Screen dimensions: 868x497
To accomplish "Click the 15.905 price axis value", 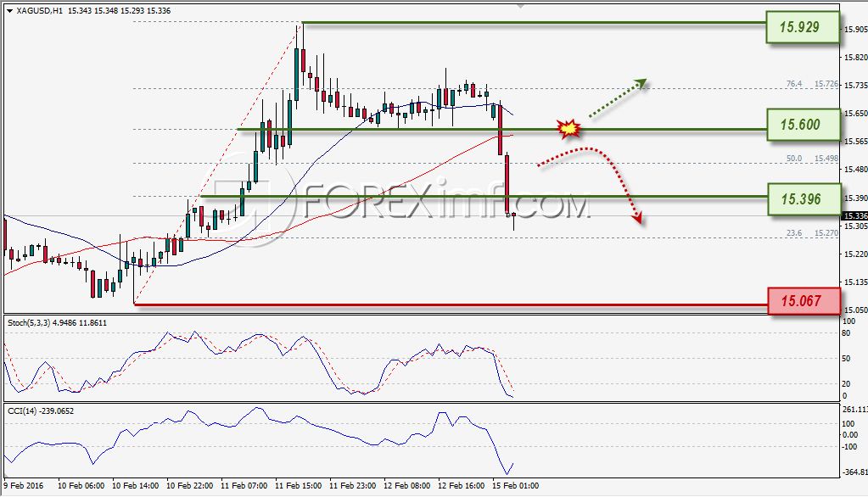I will (855, 30).
